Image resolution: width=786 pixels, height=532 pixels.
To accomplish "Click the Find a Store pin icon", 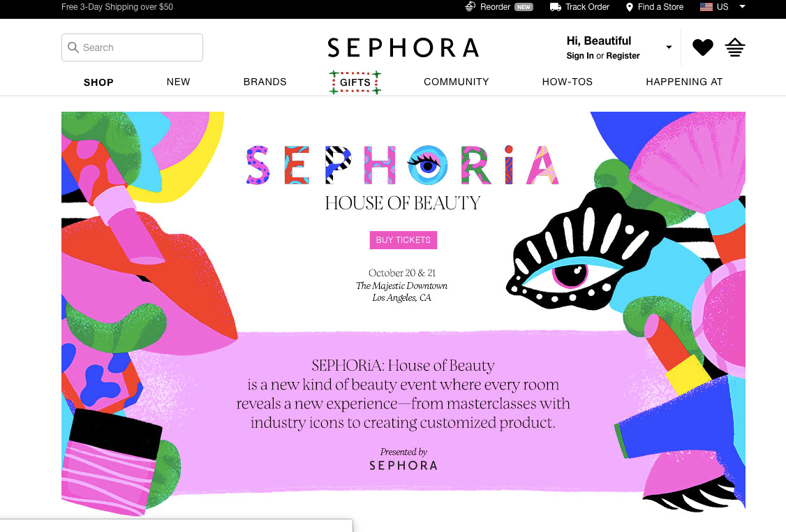I will [630, 7].
